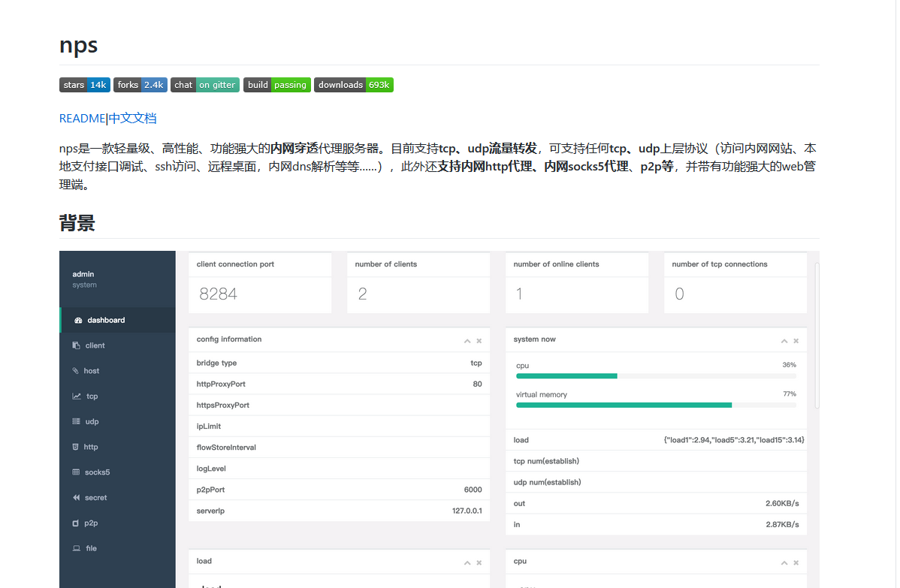This screenshot has height=588, width=900.
Task: Click the virtual memory progress bar
Action: point(656,405)
